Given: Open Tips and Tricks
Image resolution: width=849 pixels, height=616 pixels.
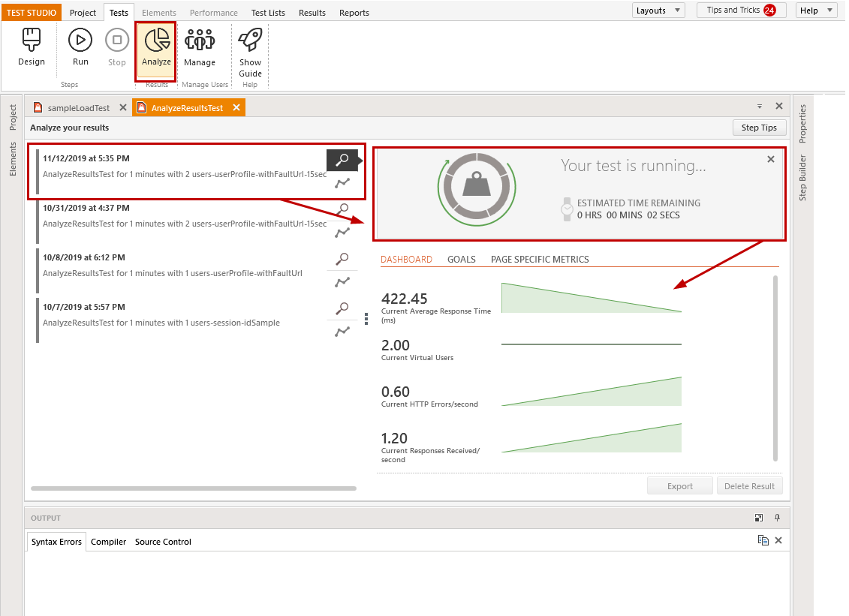Looking at the screenshot, I should coord(740,11).
